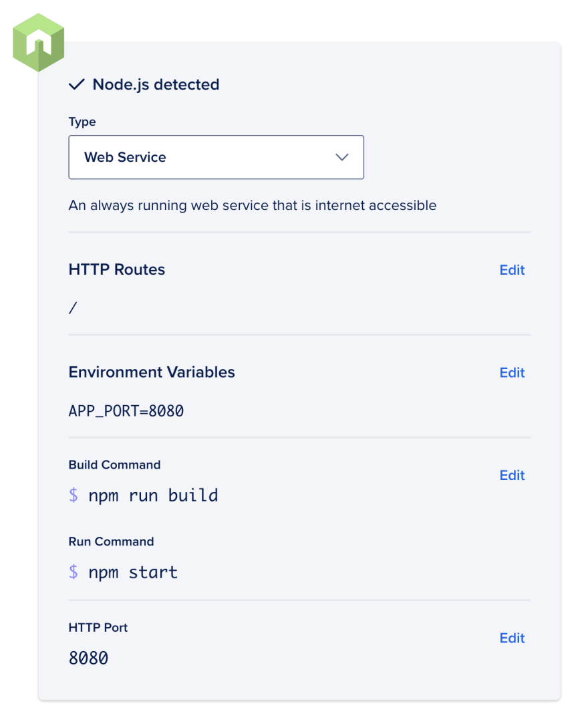Screen dimensions: 588x726
Task: Edit the HTTP Routes section
Action: tap(512, 270)
